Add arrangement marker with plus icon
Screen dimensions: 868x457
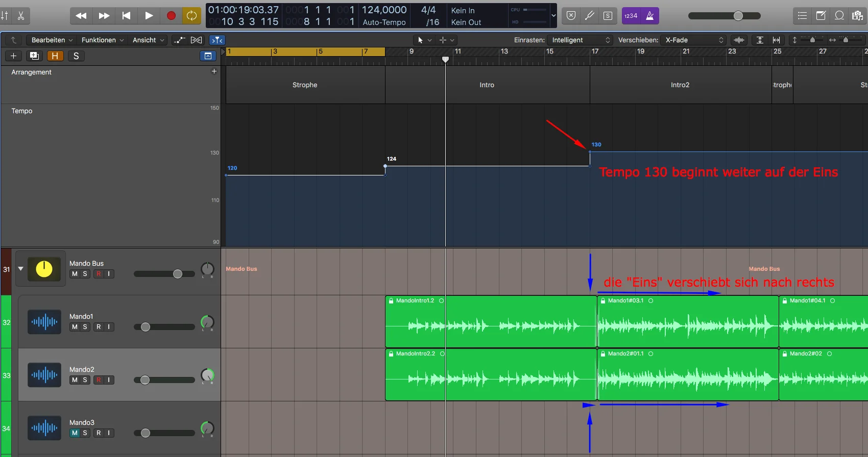214,71
